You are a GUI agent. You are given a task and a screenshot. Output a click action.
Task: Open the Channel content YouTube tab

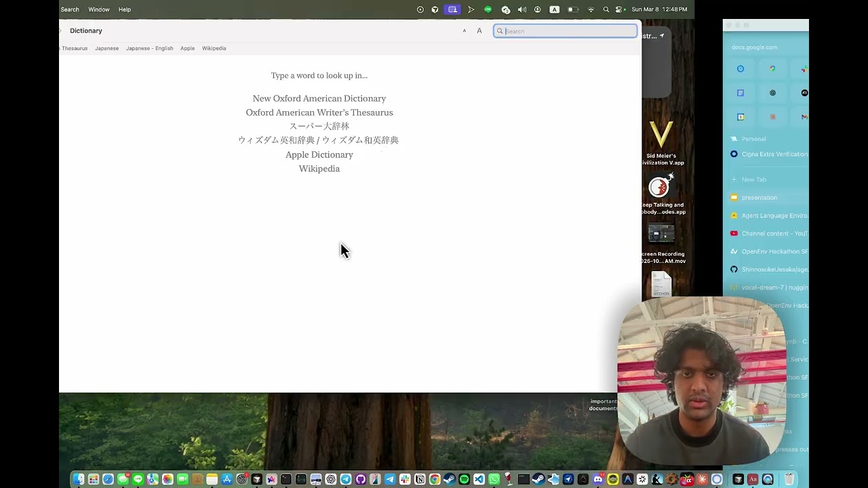pyautogui.click(x=769, y=234)
